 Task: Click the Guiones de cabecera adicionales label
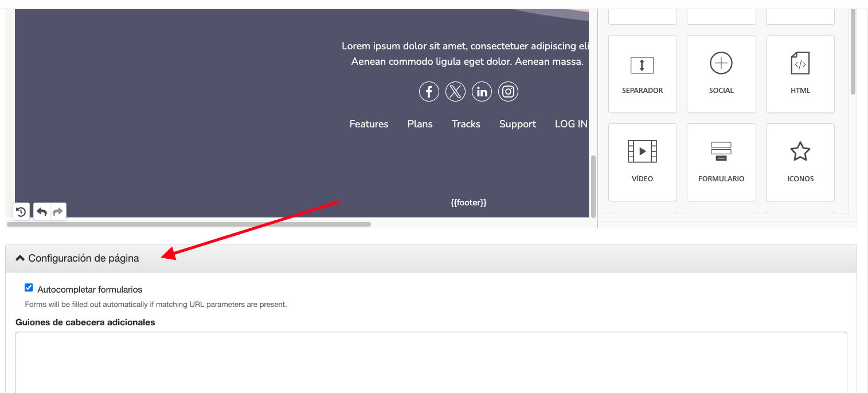click(x=85, y=322)
